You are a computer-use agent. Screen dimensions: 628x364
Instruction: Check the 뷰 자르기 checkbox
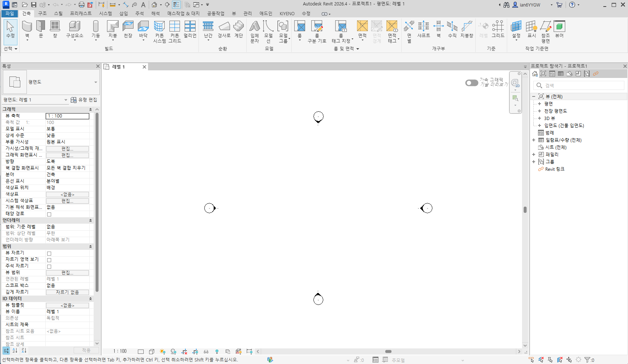[49, 253]
